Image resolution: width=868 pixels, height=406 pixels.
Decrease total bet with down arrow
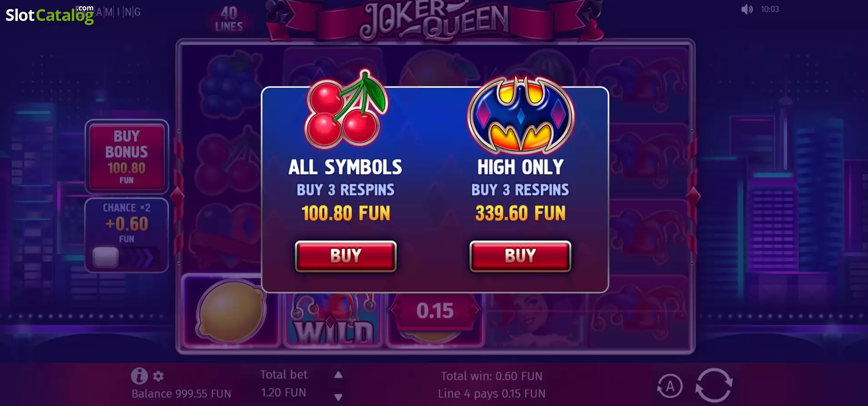tap(338, 397)
